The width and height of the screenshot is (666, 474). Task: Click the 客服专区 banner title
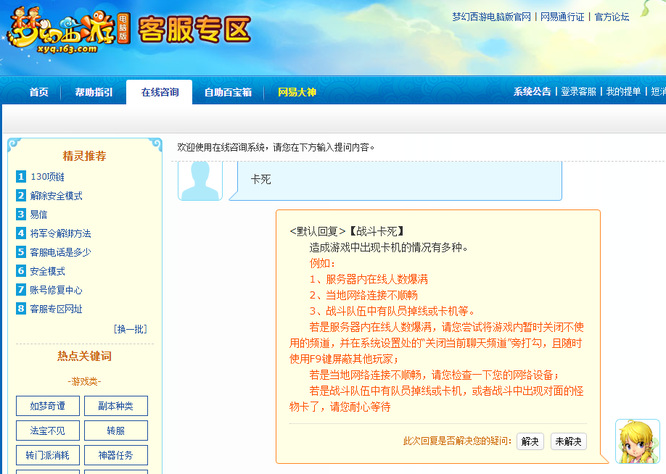click(194, 30)
